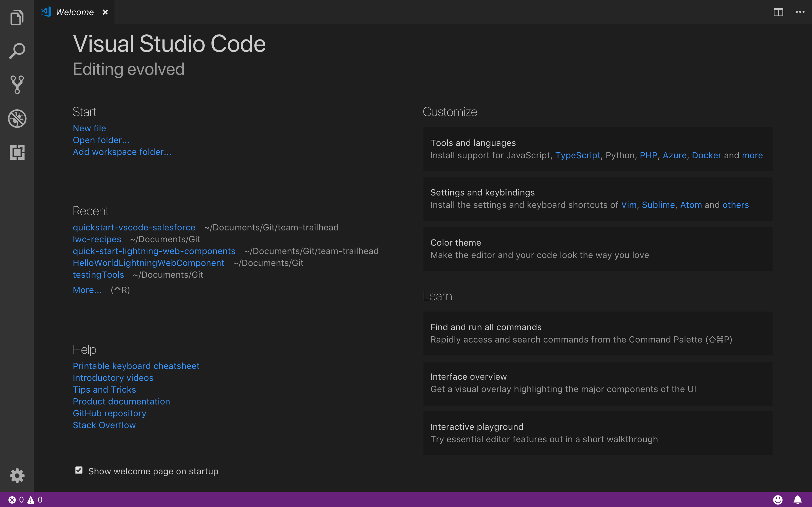Select the Search sidebar icon

coord(17,51)
